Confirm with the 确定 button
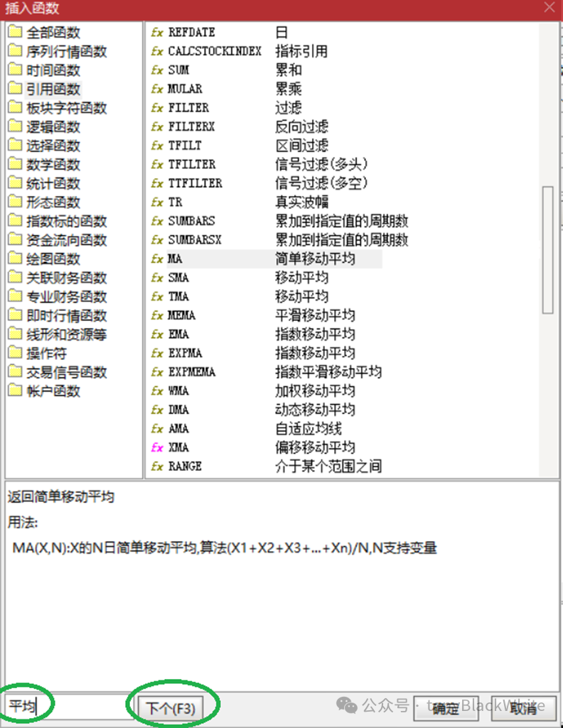This screenshot has height=728, width=563. (446, 709)
